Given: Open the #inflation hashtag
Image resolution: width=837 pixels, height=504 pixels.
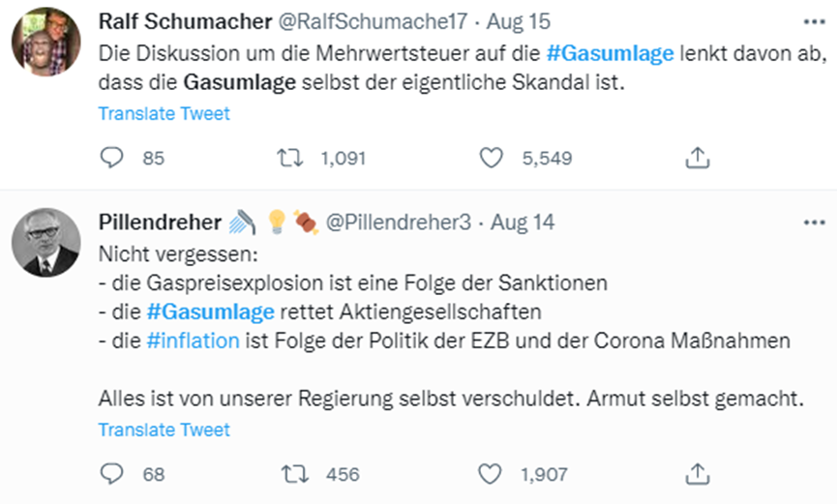Looking at the screenshot, I should pyautogui.click(x=193, y=341).
